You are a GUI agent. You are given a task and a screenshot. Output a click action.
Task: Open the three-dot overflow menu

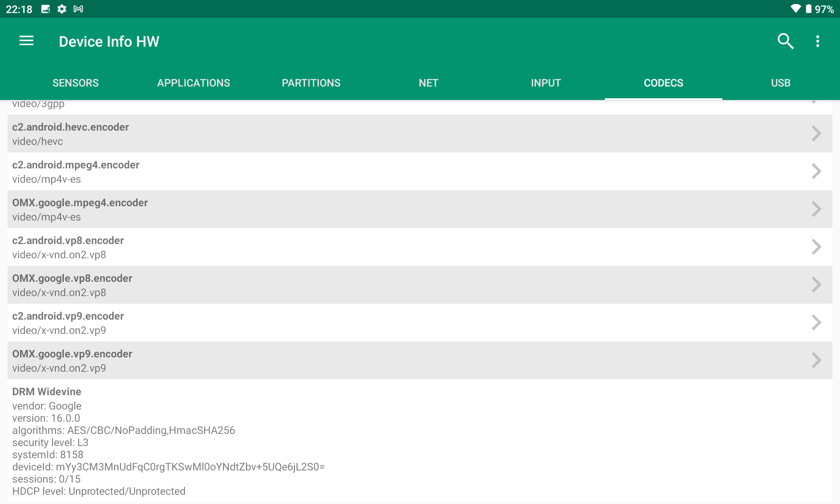817,41
